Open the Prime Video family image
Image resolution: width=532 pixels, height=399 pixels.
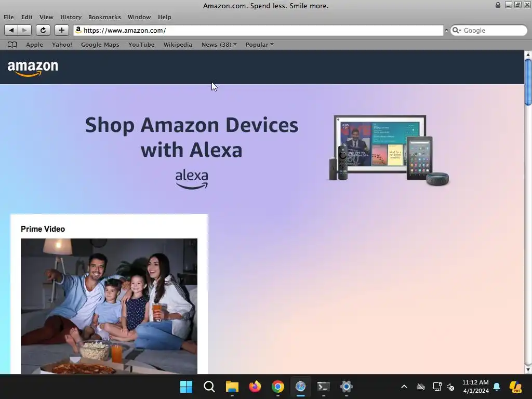[x=109, y=306]
